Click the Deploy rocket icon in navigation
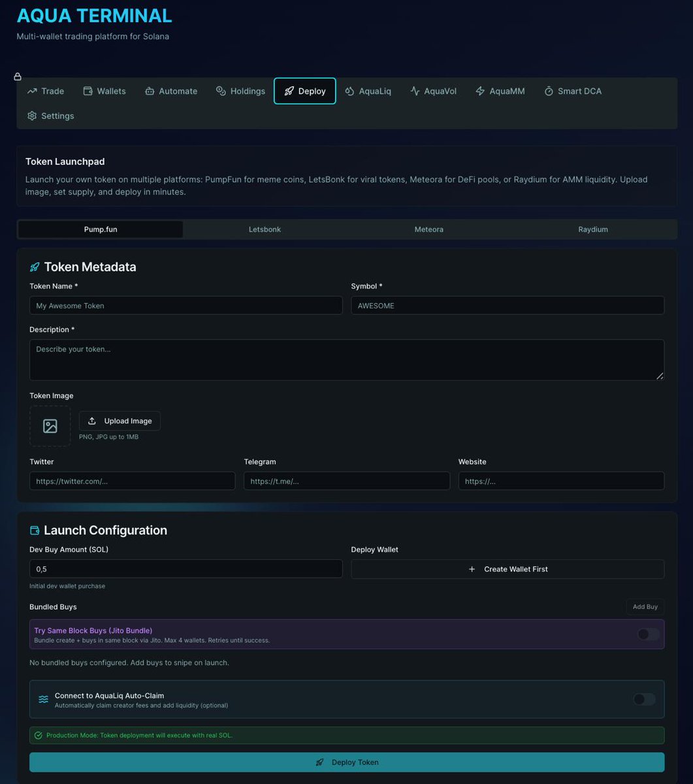 pos(289,91)
